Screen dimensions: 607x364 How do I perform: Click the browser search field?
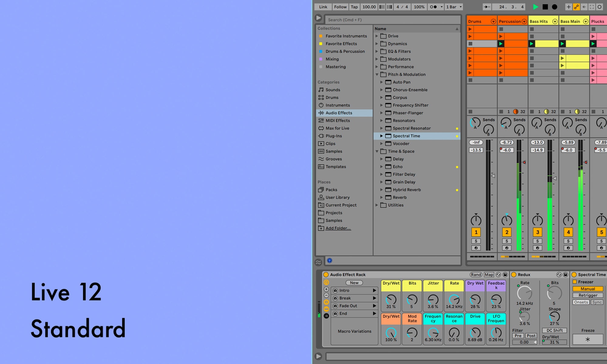[392, 19]
